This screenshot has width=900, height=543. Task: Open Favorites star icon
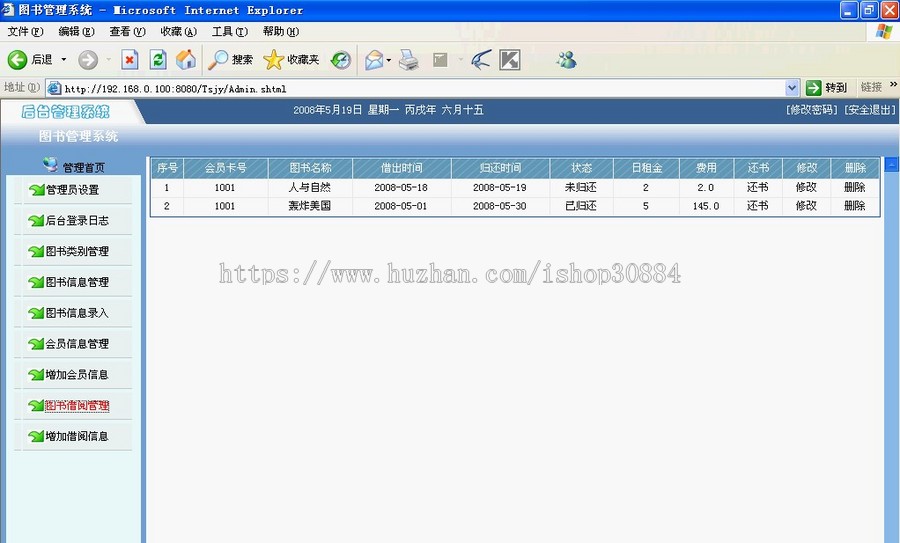point(273,60)
